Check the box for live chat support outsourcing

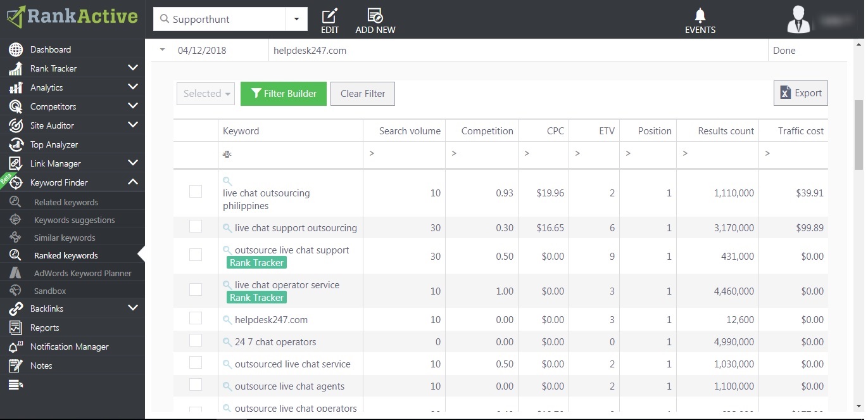coord(196,226)
